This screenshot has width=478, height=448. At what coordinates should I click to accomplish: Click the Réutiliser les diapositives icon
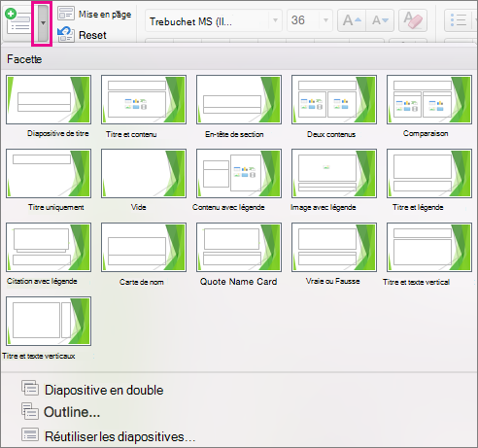click(30, 434)
